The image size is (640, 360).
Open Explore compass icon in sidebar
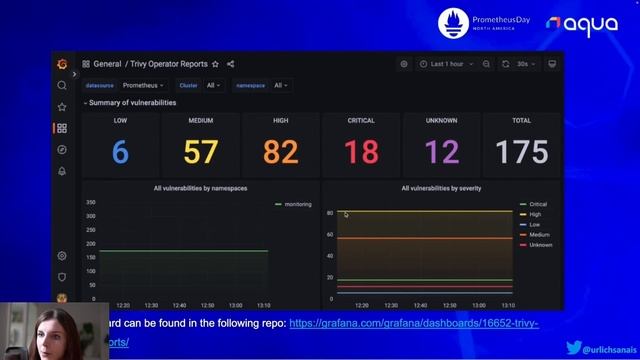(62, 150)
